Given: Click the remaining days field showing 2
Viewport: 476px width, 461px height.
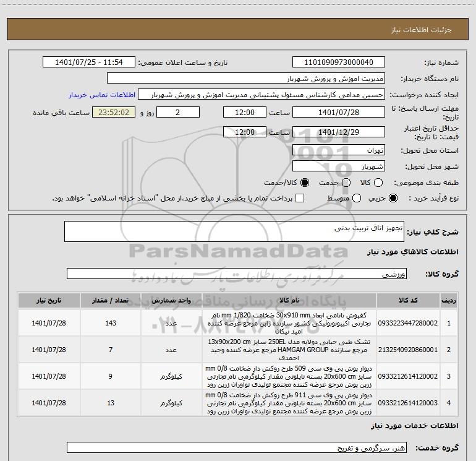Looking at the screenshot, I should 178,112.
